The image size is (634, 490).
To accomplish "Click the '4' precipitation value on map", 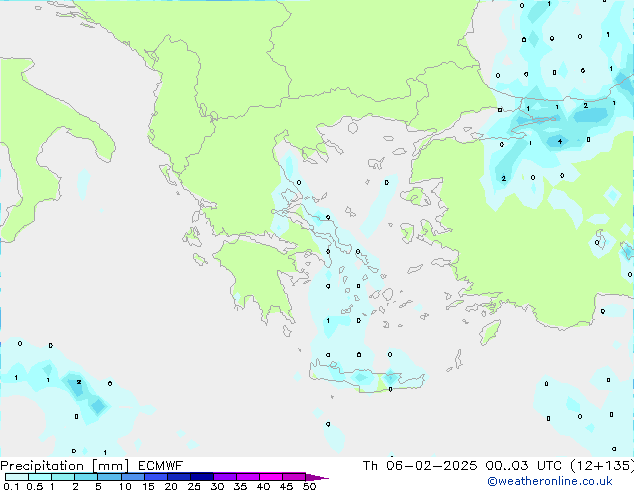I will (x=560, y=142).
